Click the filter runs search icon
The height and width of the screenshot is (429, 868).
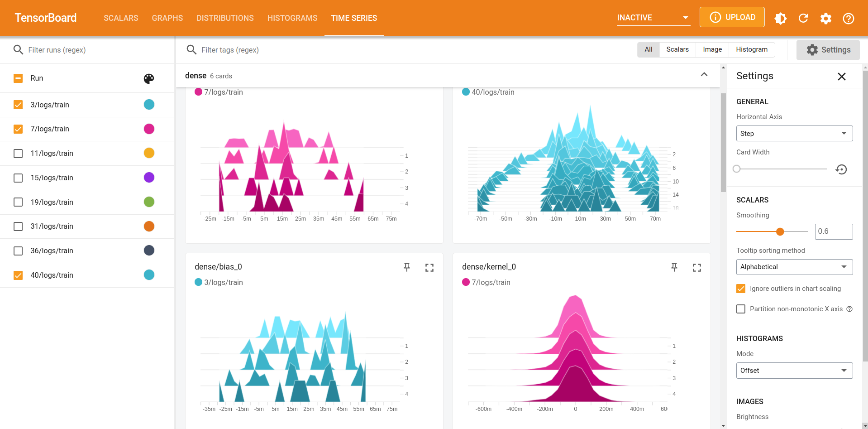click(x=18, y=50)
